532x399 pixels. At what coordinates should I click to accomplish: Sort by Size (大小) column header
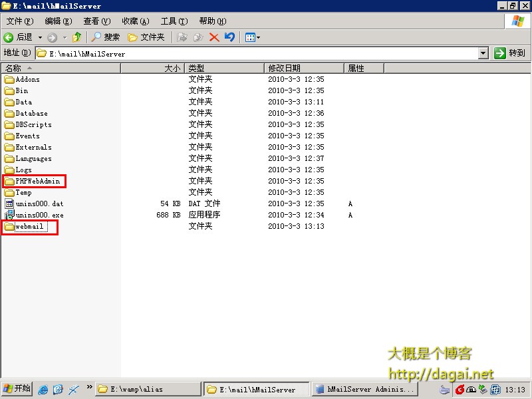pos(152,68)
